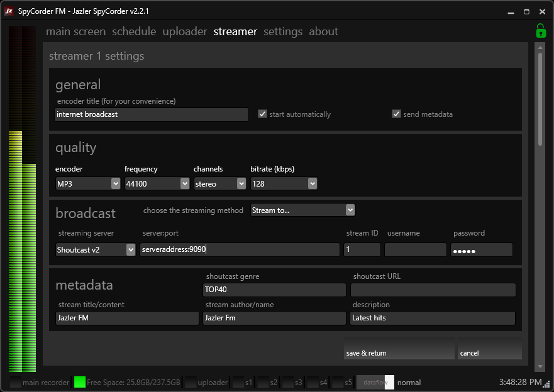554x392 pixels.
Task: Open the frequency 44100 dropdown
Action: coord(157,183)
